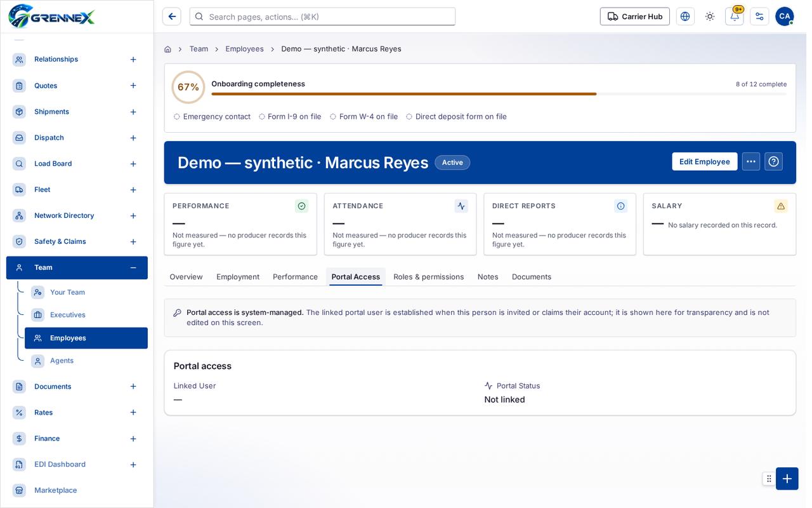Screen dimensions: 812x508
Task: Open the display settings sliders icon
Action: tap(759, 17)
